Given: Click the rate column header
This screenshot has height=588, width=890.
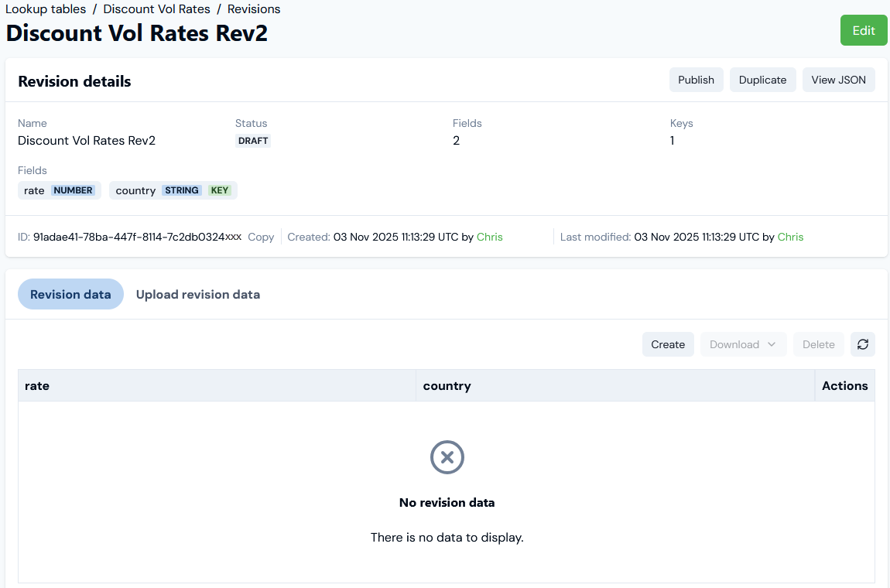Looking at the screenshot, I should (37, 385).
